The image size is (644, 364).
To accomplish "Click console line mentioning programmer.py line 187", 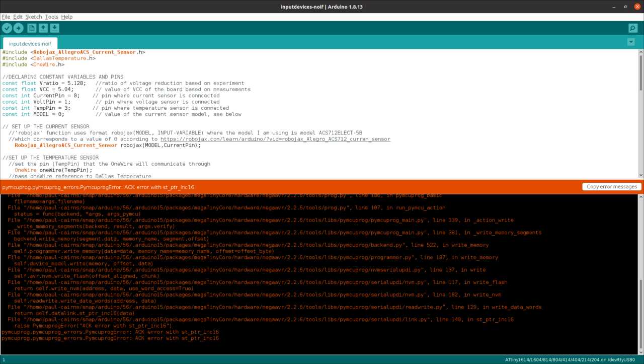I will pos(253,257).
